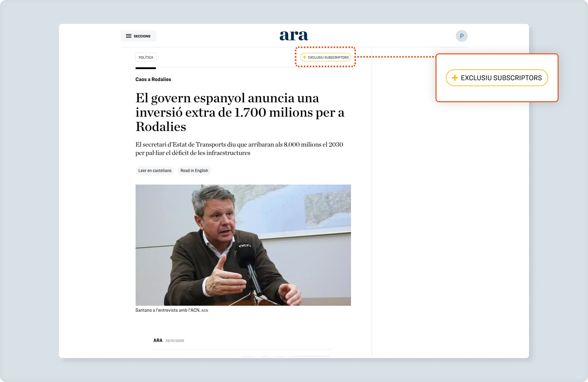
Task: Click the plus icon inside the enlarged callout badge
Action: pyautogui.click(x=455, y=77)
